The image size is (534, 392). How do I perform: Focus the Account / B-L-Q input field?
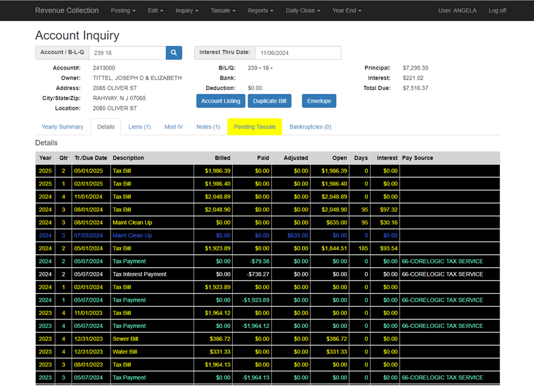pyautogui.click(x=127, y=53)
